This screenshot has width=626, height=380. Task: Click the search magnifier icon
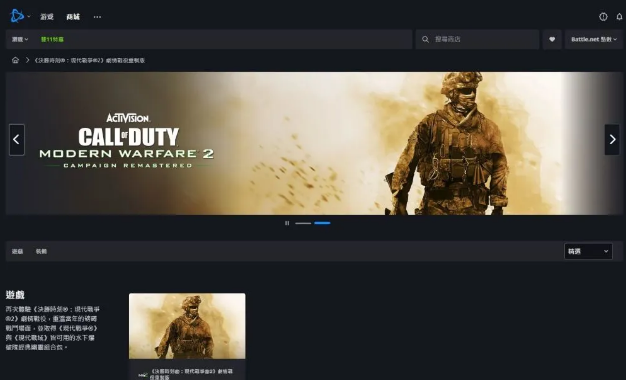(x=425, y=39)
